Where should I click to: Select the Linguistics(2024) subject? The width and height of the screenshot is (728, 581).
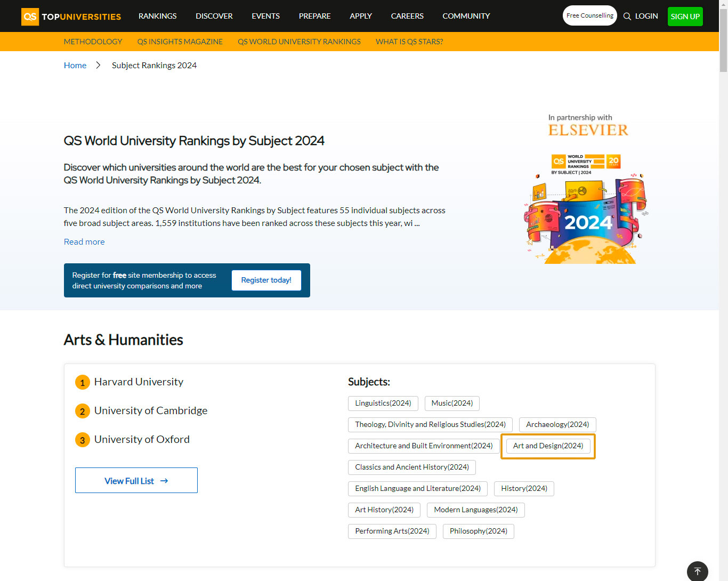[383, 404]
